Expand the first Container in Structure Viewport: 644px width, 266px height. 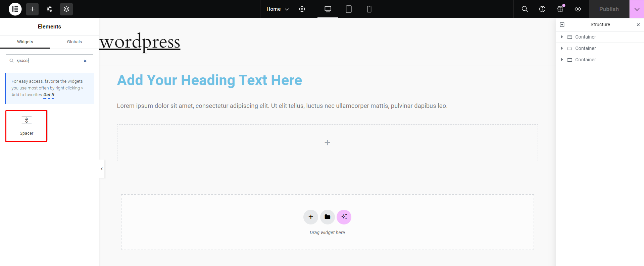point(562,37)
